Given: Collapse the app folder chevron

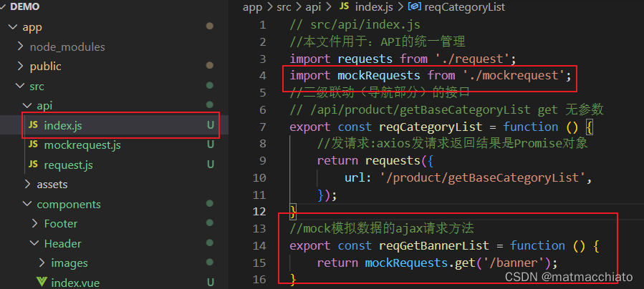Looking at the screenshot, I should click(x=14, y=27).
